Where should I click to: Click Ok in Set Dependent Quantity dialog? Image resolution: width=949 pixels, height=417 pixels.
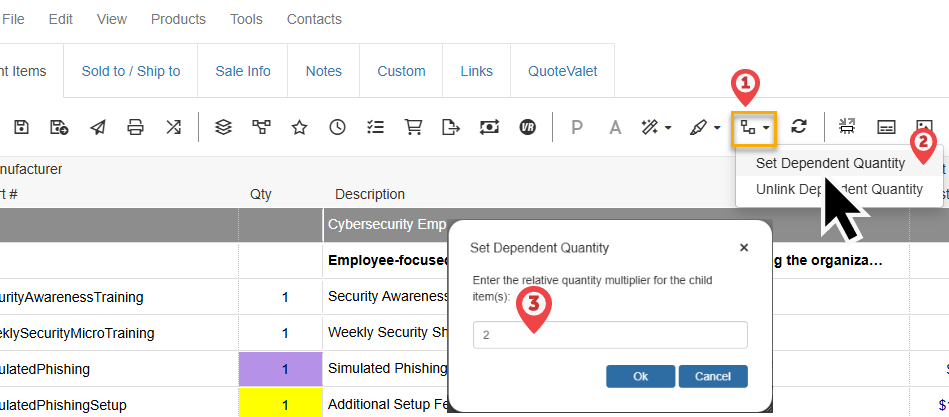click(640, 376)
